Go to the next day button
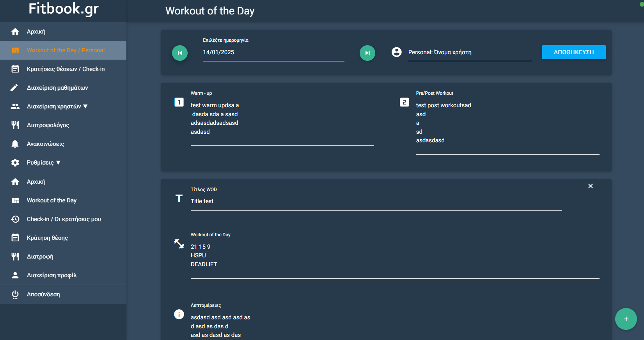Screen dimensions: 644x340 coord(367,53)
